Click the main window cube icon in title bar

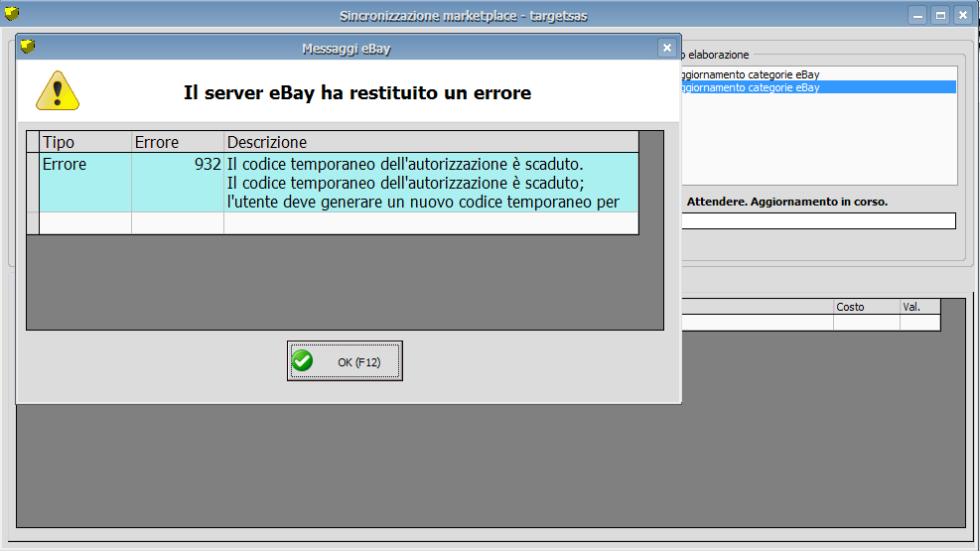(x=12, y=13)
